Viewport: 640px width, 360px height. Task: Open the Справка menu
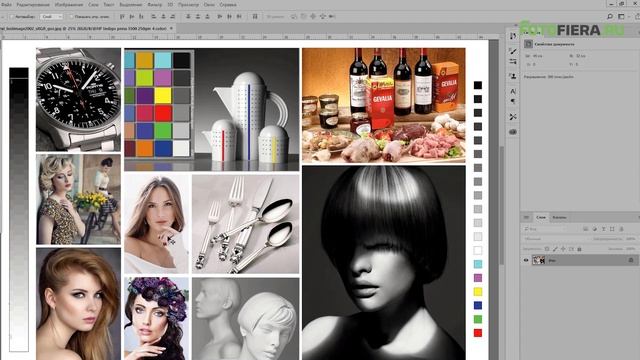228,5
